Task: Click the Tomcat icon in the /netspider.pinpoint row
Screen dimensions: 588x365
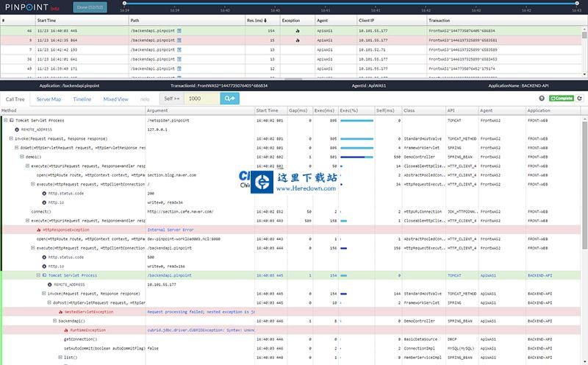Action: (x=12, y=121)
